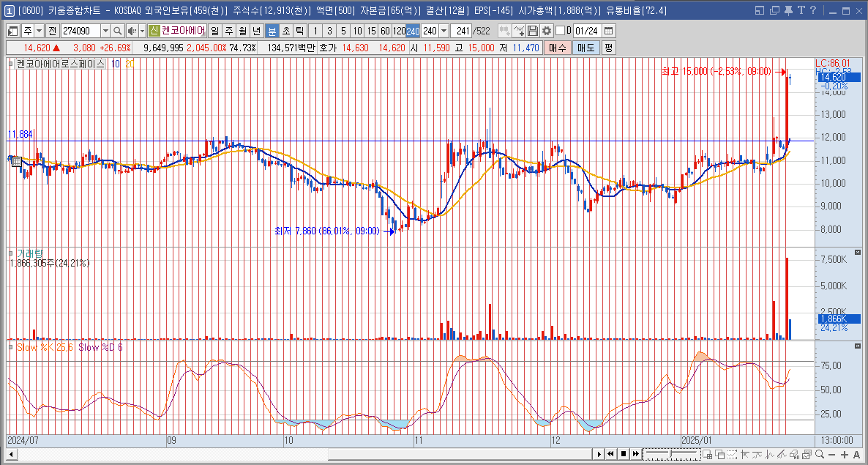Open help question mark icon

coord(812,10)
